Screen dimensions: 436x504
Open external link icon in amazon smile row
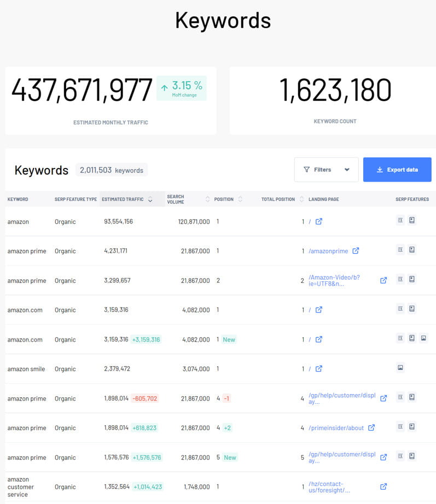tap(319, 369)
